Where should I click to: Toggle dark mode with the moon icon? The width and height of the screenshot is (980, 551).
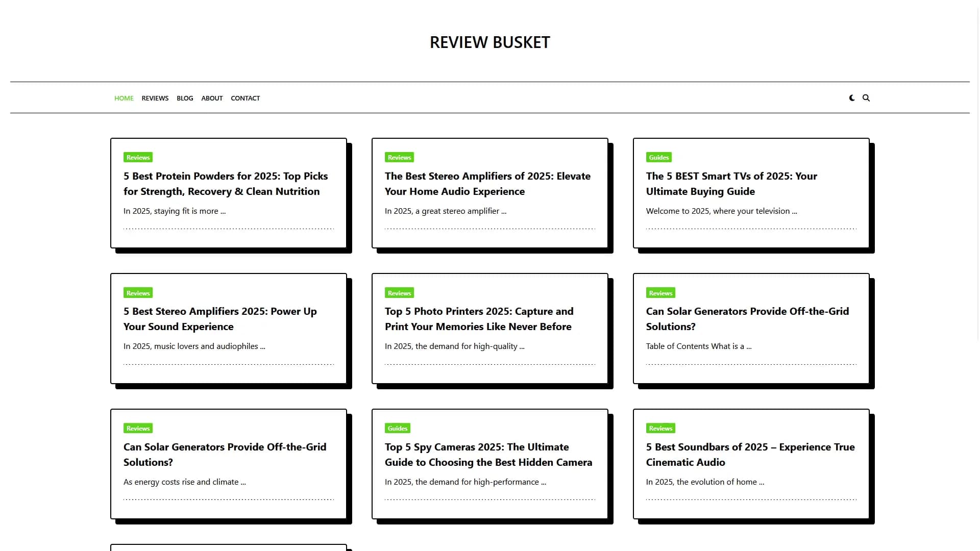(x=852, y=98)
